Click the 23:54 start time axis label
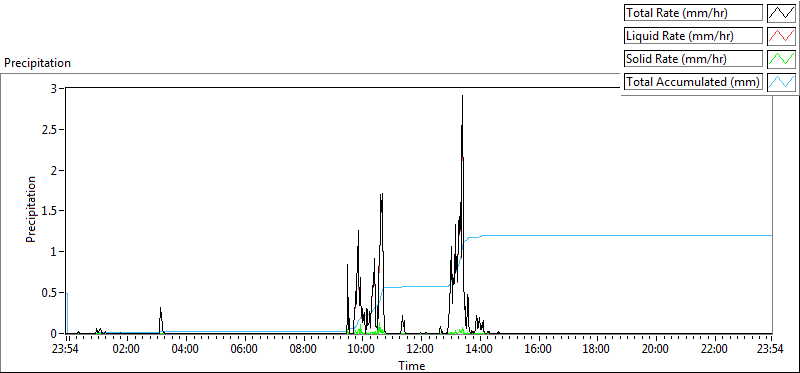 [67, 350]
